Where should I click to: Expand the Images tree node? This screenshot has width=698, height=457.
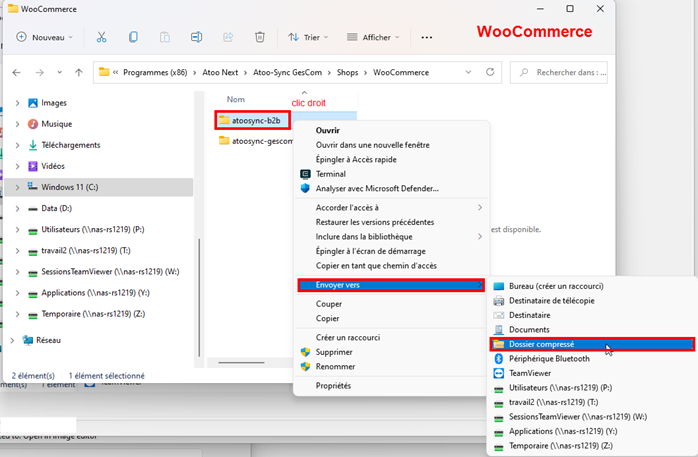17,103
